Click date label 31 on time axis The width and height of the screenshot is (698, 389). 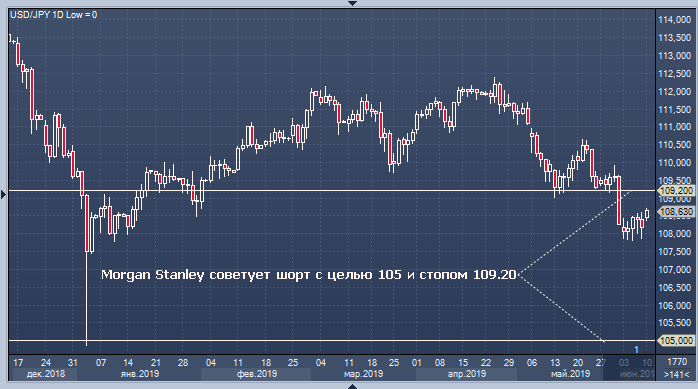click(73, 363)
